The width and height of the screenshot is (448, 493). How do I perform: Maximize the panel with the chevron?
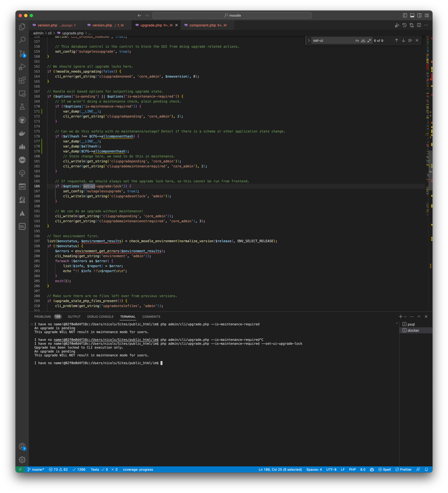[x=419, y=317]
